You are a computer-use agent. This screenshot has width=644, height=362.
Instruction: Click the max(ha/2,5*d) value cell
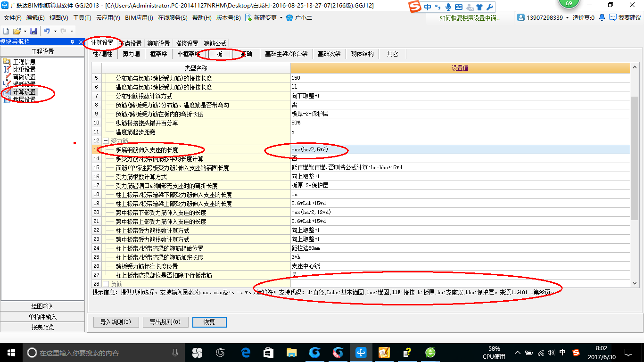[460, 150]
